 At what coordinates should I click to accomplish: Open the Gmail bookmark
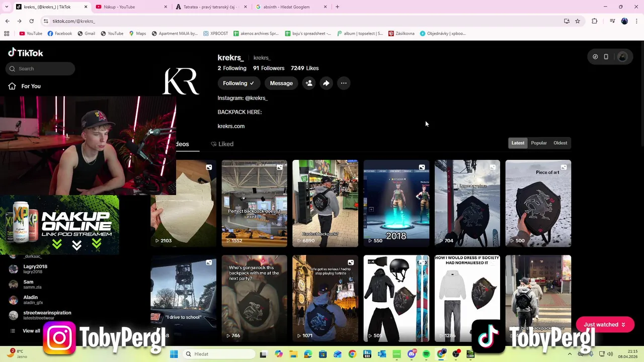point(86,34)
